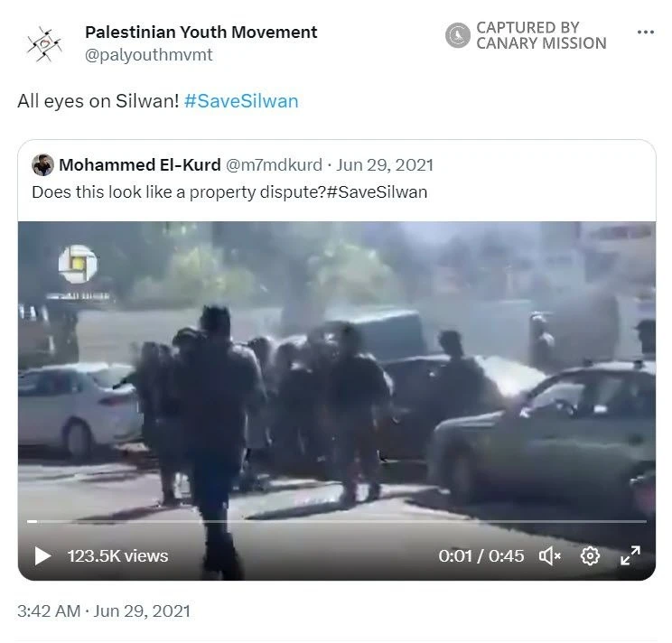
Task: Open Palestinian Youth Movement profile avatar
Action: click(44, 44)
